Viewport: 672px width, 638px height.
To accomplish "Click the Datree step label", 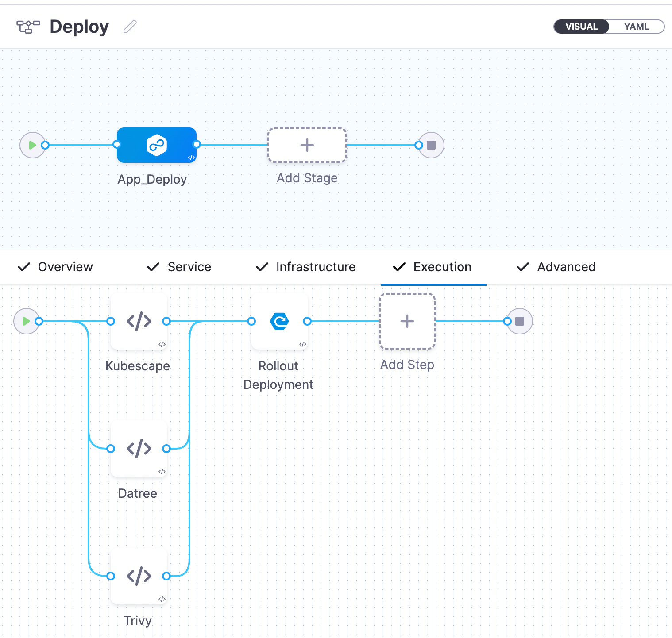I will point(138,493).
